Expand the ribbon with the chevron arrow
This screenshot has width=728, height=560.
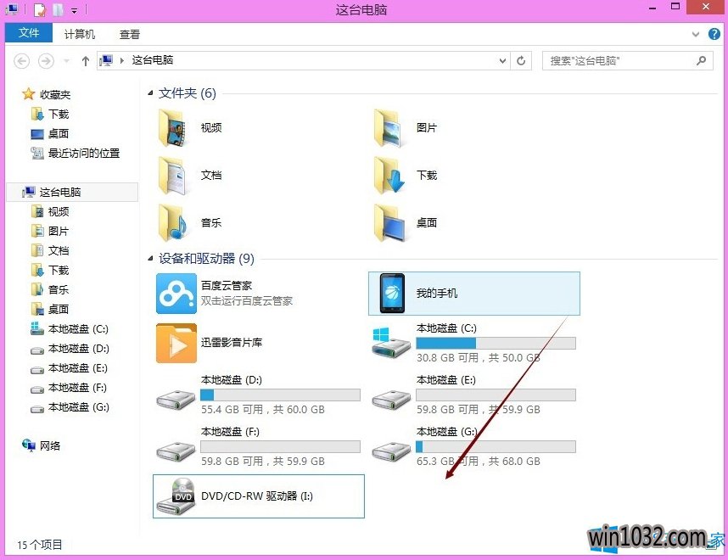point(693,34)
